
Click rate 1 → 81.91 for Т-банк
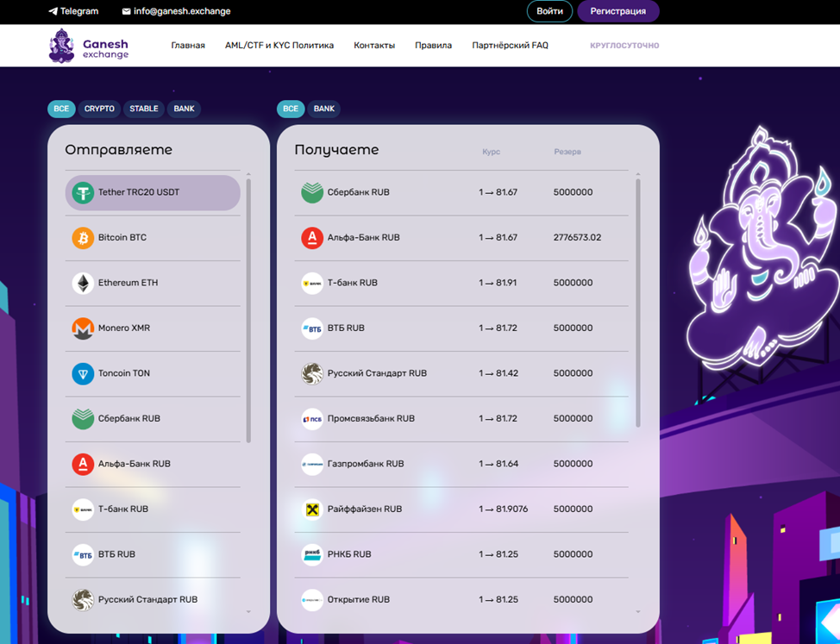pyautogui.click(x=498, y=283)
